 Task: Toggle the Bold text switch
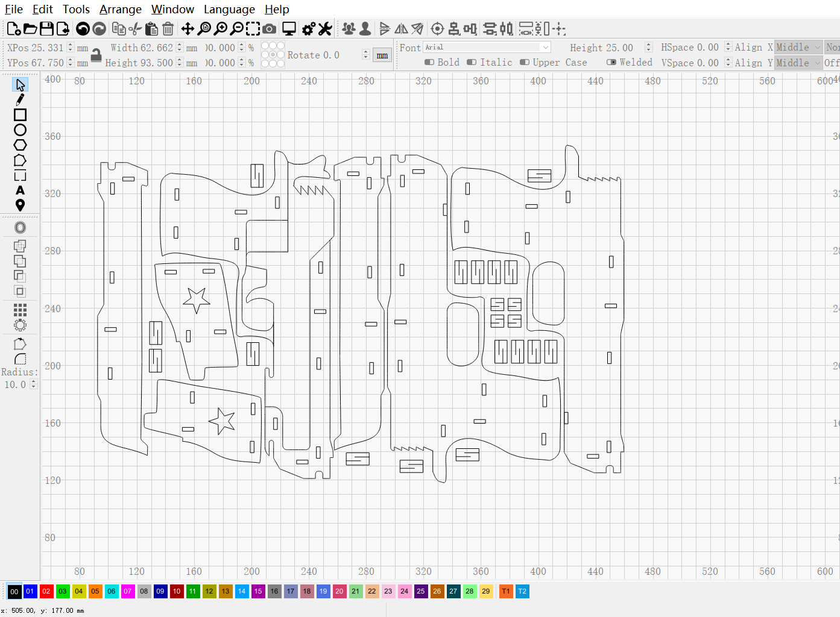[429, 62]
